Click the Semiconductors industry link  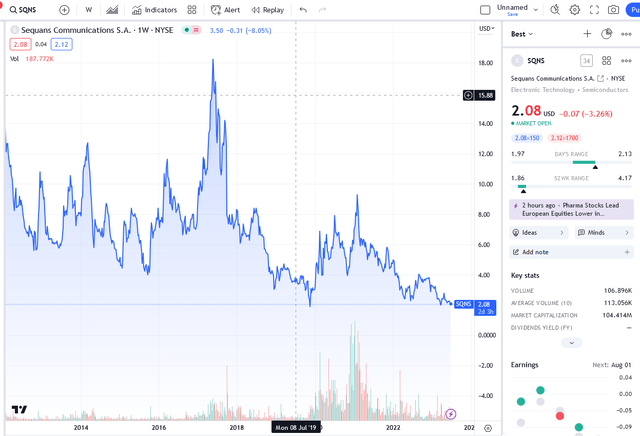[605, 89]
